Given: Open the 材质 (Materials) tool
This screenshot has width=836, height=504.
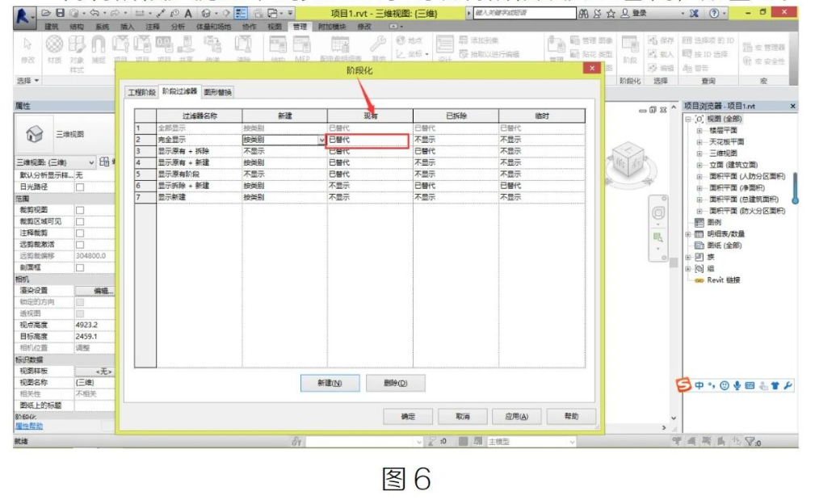Looking at the screenshot, I should (x=54, y=49).
